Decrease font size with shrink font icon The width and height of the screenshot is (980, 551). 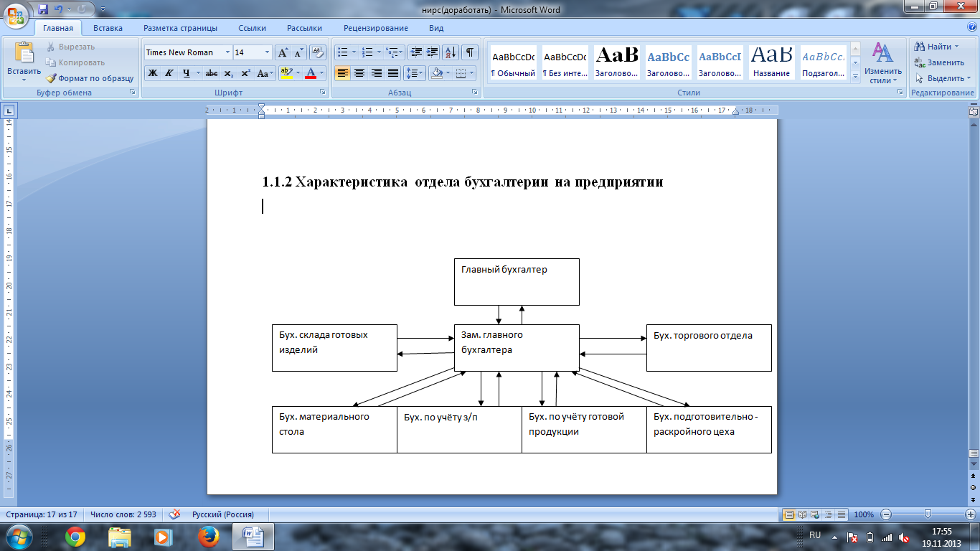tap(298, 52)
